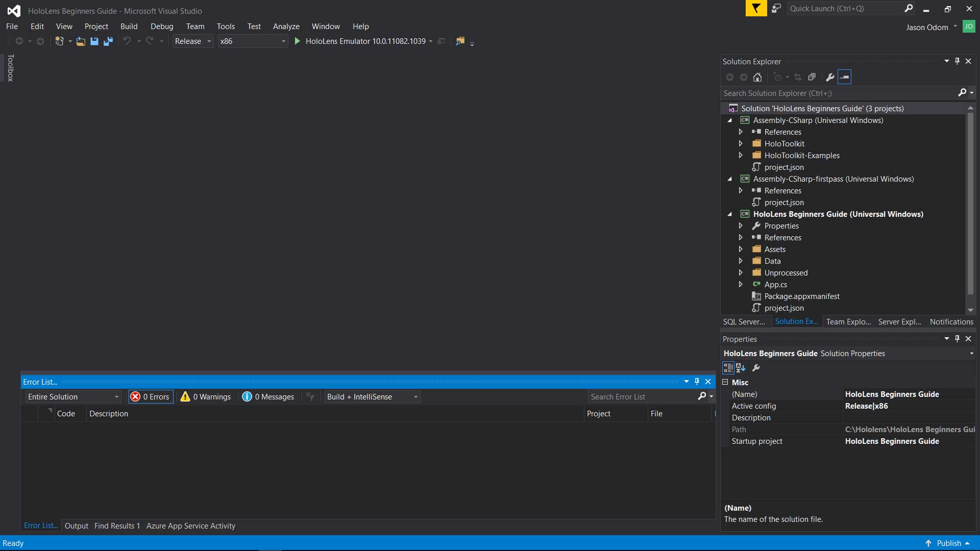Select Package.appxmanifest in Solution Explorer

pyautogui.click(x=801, y=296)
